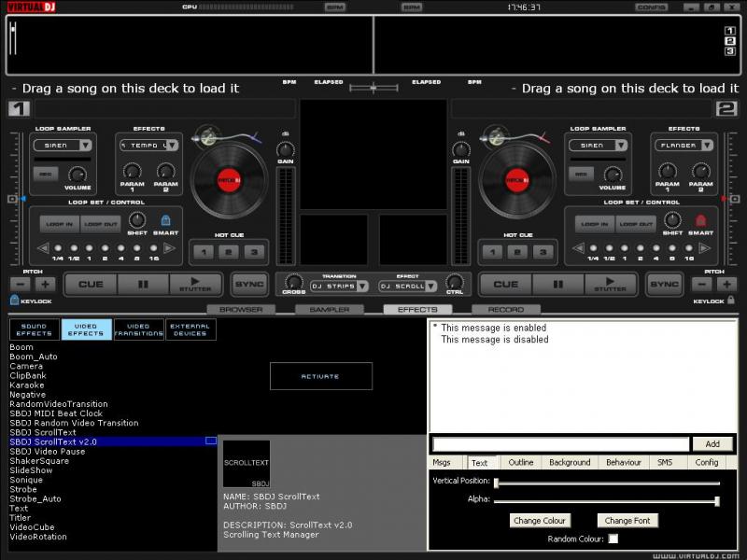Switch to the Browser tab
This screenshot has height=560, width=747.
click(241, 310)
